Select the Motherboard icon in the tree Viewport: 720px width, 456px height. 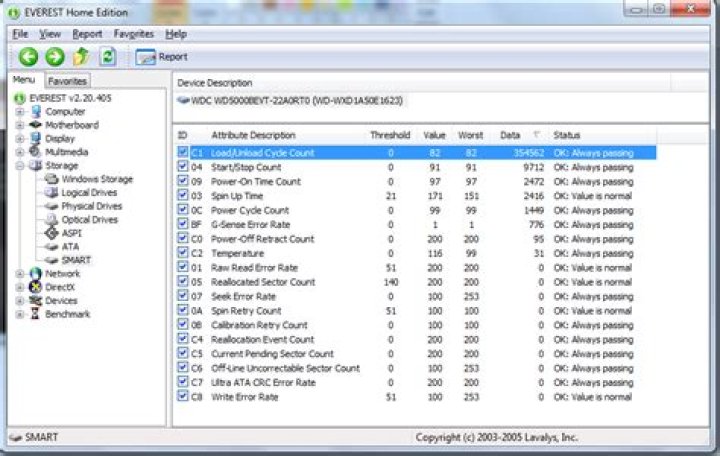(36, 125)
